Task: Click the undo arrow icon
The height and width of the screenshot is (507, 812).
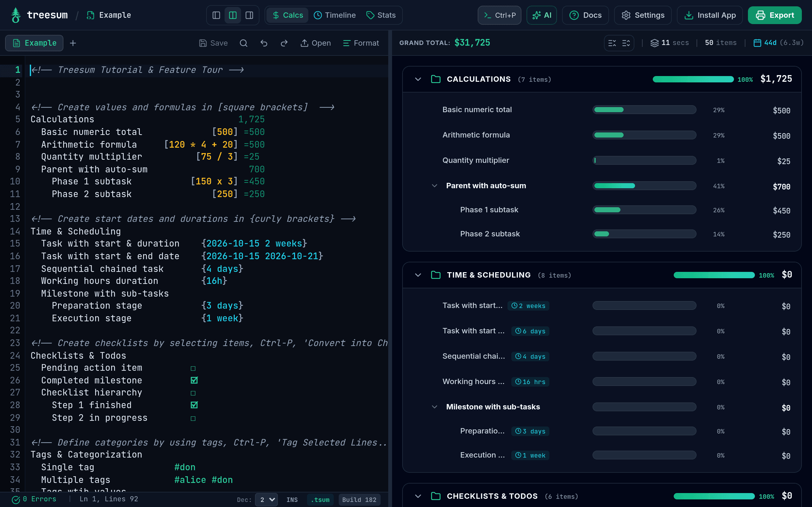Action: click(264, 43)
